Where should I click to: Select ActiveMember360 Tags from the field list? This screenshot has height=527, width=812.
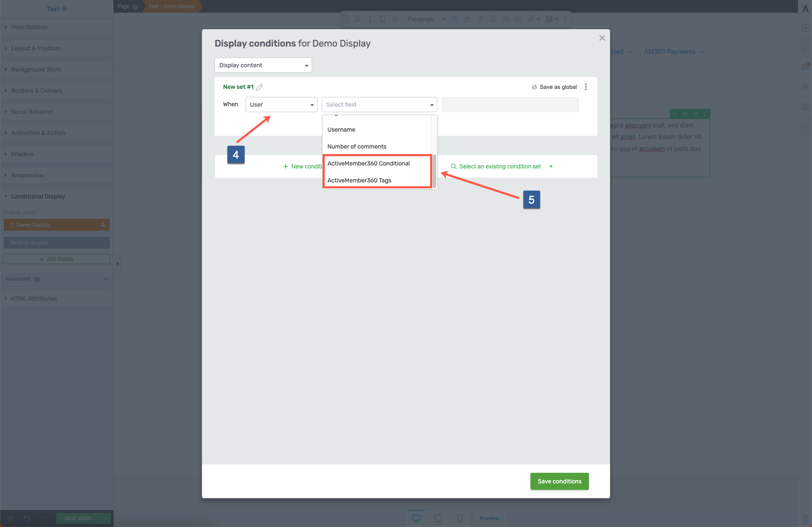click(x=359, y=180)
